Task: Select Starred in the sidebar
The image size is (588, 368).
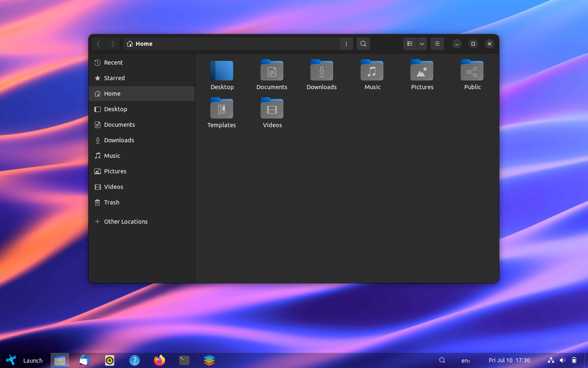Action: 142,78
